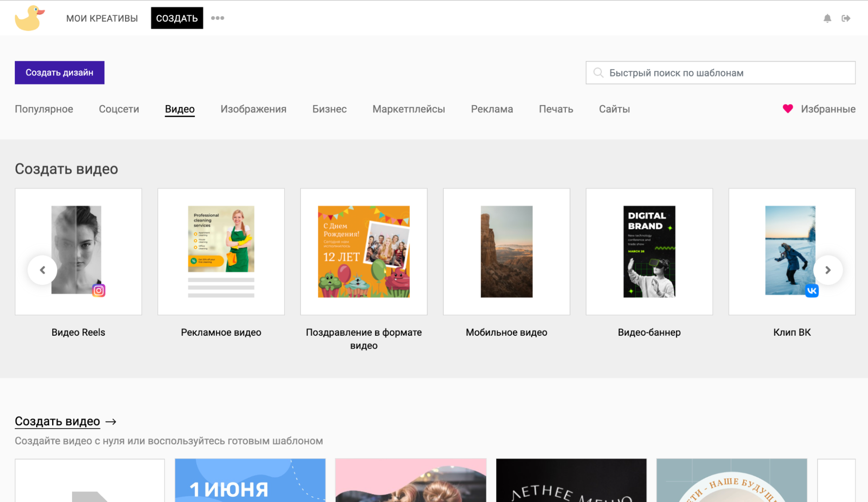Select the Видео-баннер Digital Brand thumbnail
This screenshot has height=502, width=868.
point(649,251)
